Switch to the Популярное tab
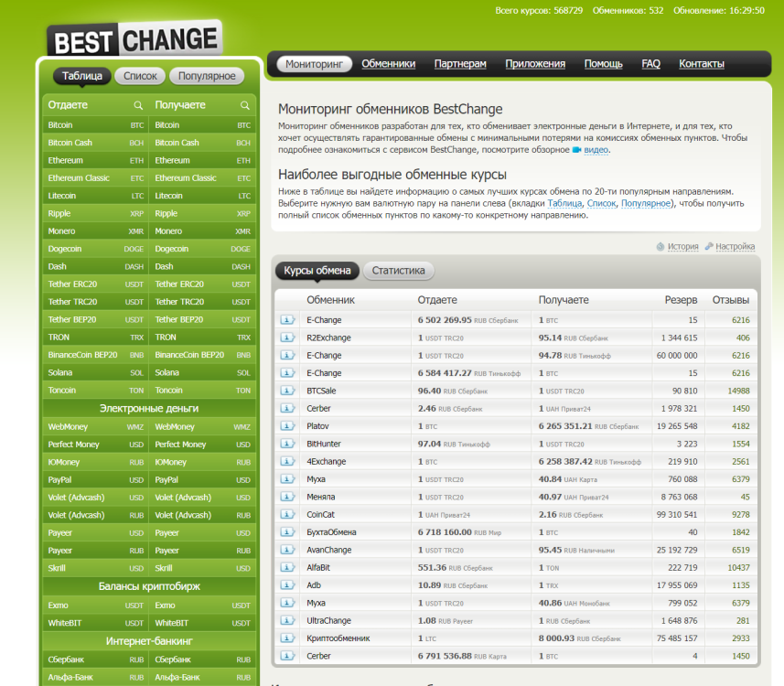The height and width of the screenshot is (686, 784). 207,76
